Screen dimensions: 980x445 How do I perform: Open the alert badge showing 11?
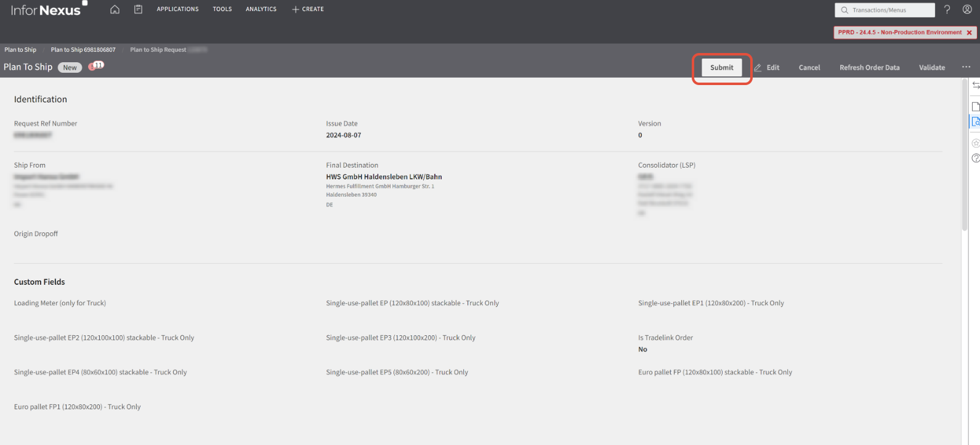[97, 65]
